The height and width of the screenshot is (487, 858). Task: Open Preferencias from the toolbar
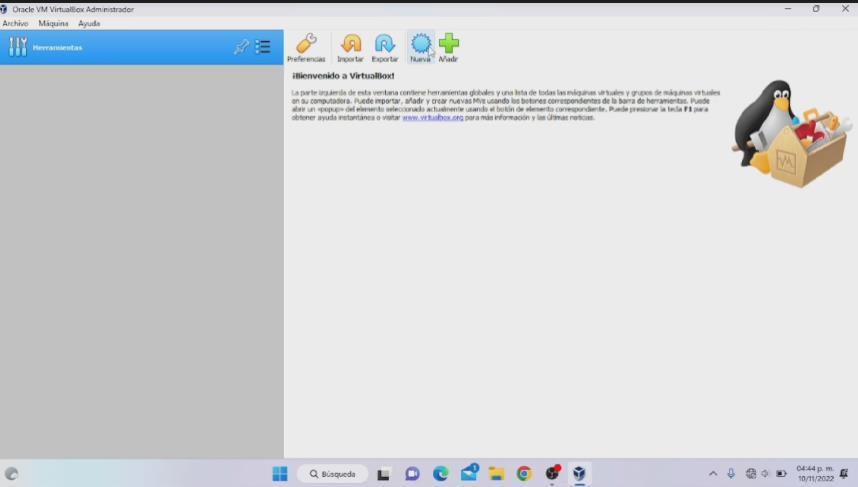pos(306,47)
